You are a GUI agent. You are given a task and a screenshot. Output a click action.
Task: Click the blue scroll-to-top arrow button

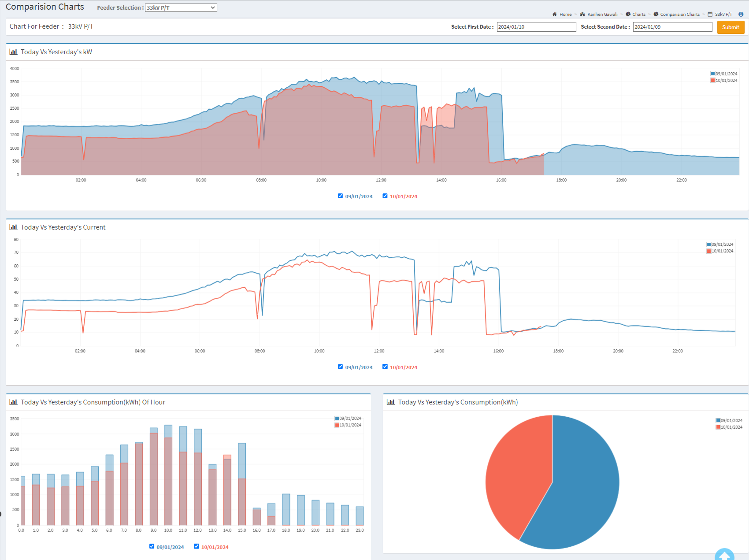[724, 554]
